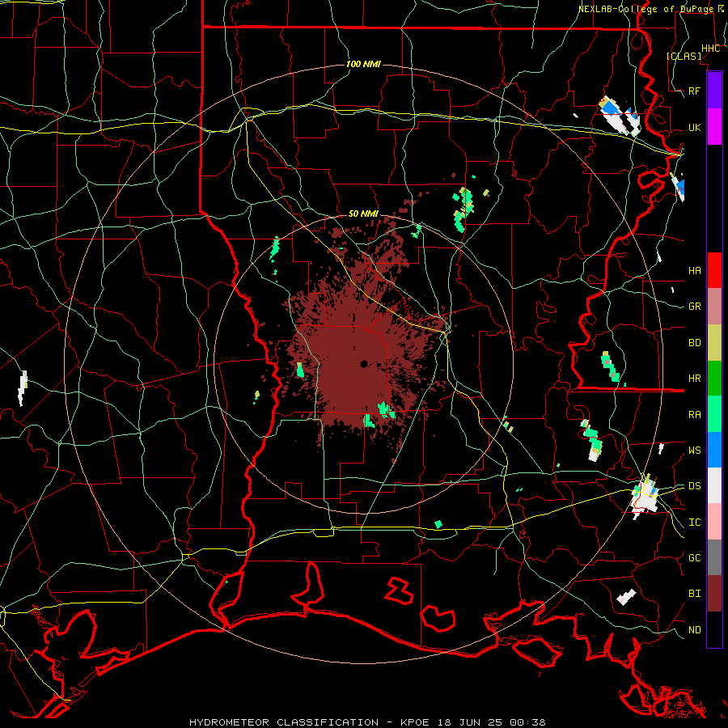Click the BD legend label
This screenshot has width=728, height=728.
695,343
